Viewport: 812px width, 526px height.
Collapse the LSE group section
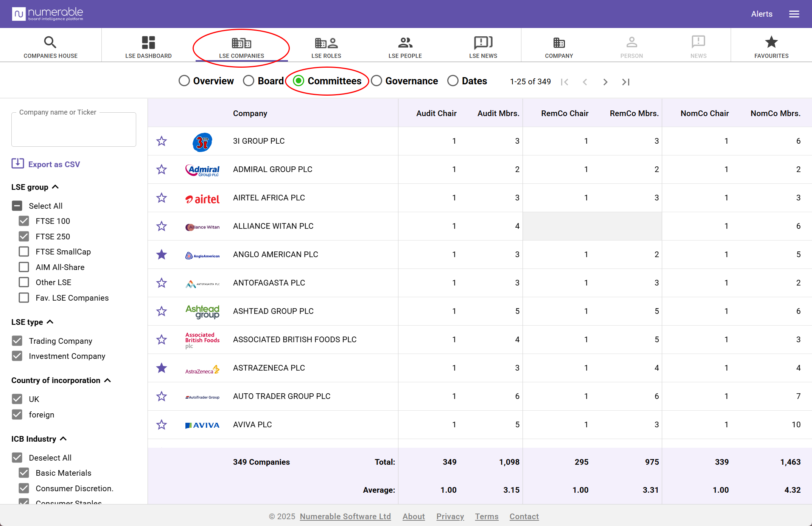click(x=55, y=187)
